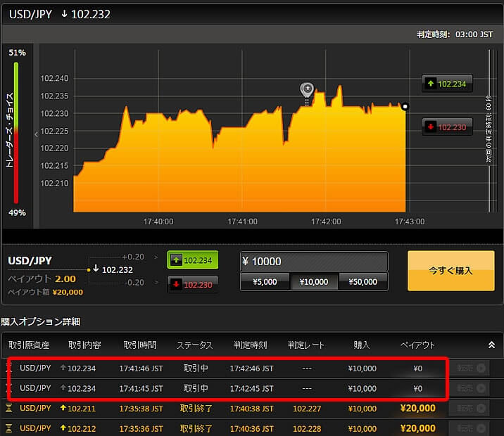Choose the ¥5,000 preset amount
Viewport: 504px width, 436px height.
click(x=265, y=282)
